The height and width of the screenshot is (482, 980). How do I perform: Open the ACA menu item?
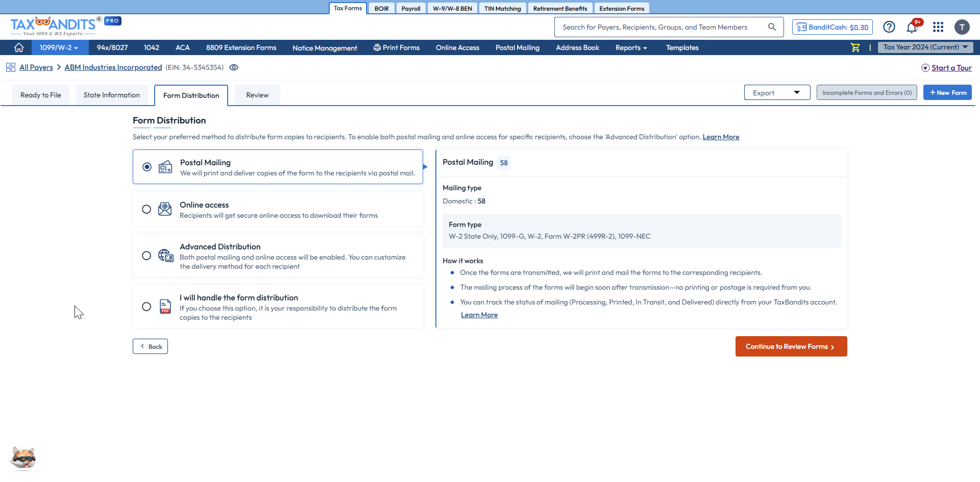click(x=183, y=47)
